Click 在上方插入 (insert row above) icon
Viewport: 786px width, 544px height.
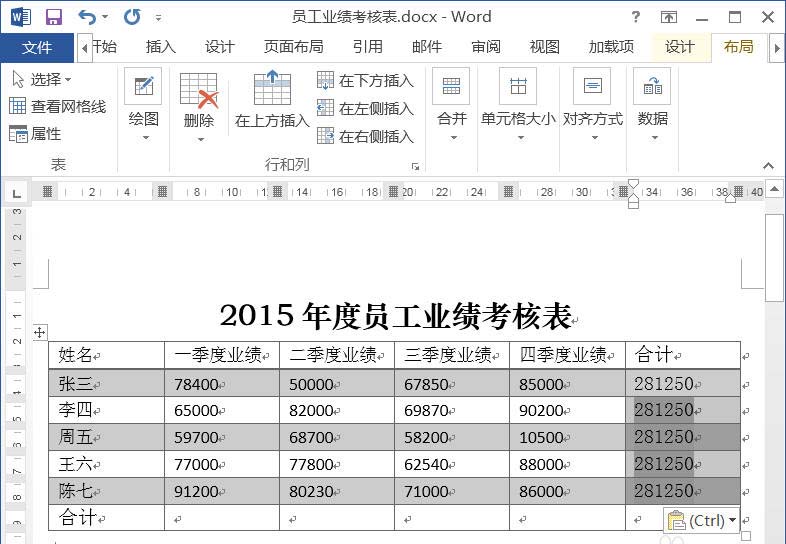(x=272, y=90)
